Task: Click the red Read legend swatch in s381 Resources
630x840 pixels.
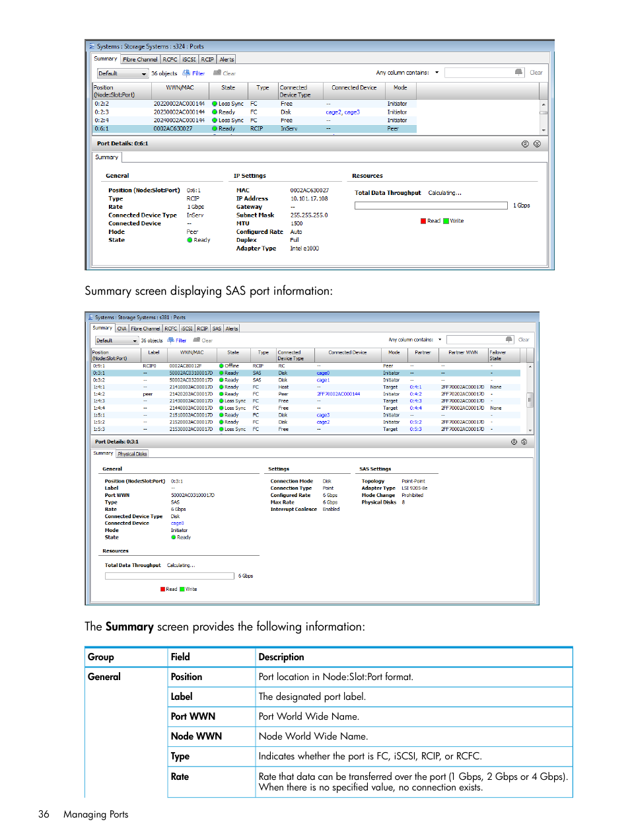Action: (x=162, y=589)
